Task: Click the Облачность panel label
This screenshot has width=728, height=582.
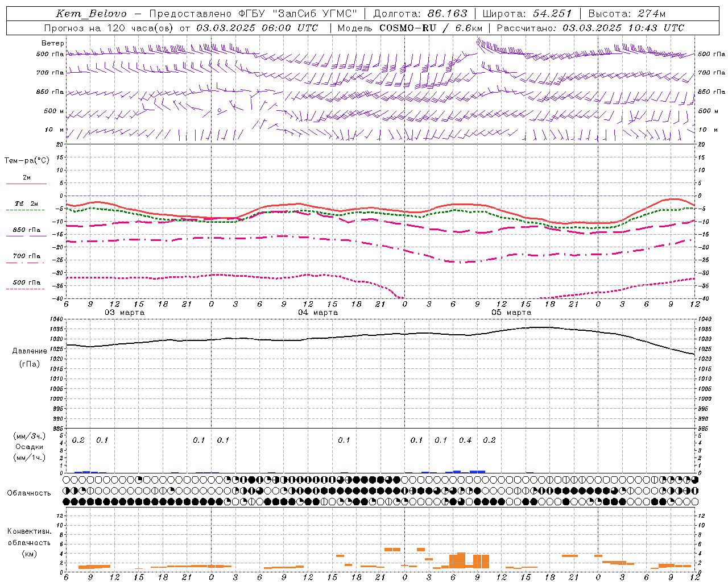Action: pos(29,493)
